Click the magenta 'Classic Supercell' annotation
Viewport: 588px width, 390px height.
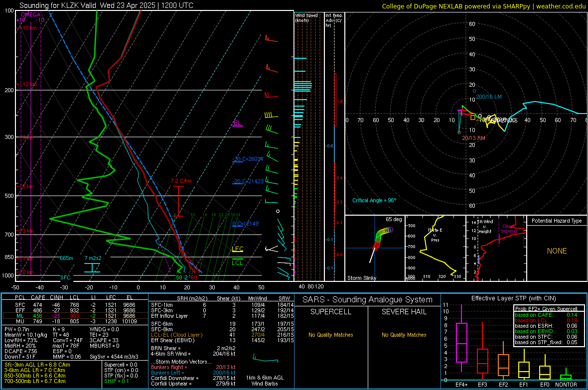click(509, 229)
